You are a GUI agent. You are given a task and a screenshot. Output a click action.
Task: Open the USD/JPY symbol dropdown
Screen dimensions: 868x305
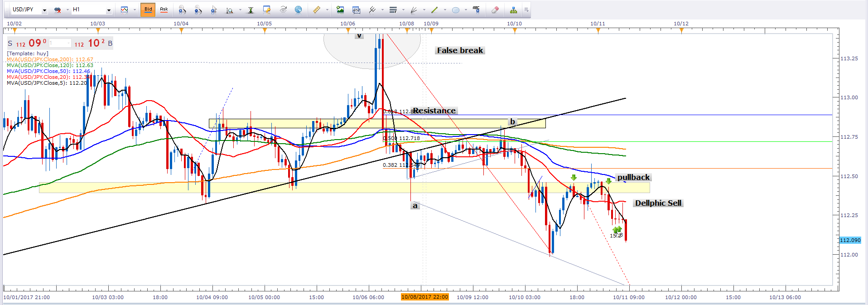pyautogui.click(x=44, y=10)
